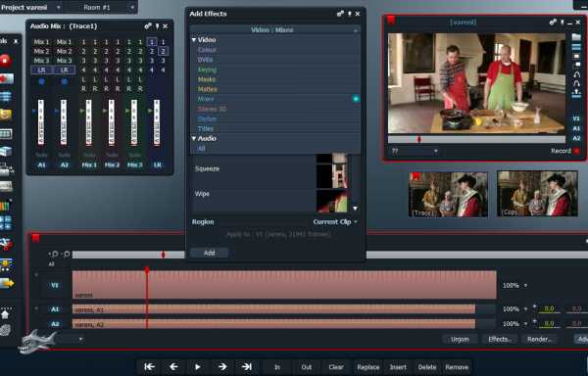The height and width of the screenshot is (376, 588).
Task: Toggle A2 track button in viewer
Action: 576,138
